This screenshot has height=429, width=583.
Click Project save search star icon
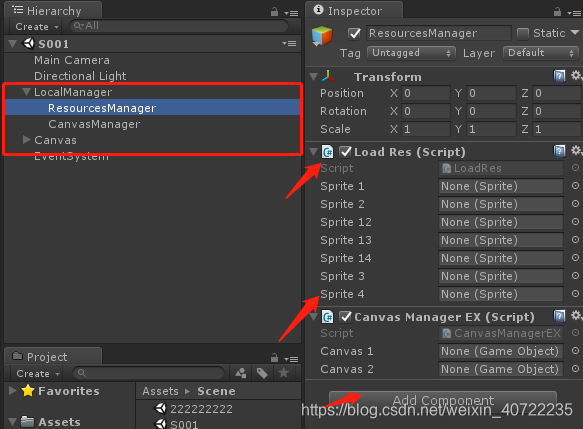[x=284, y=373]
